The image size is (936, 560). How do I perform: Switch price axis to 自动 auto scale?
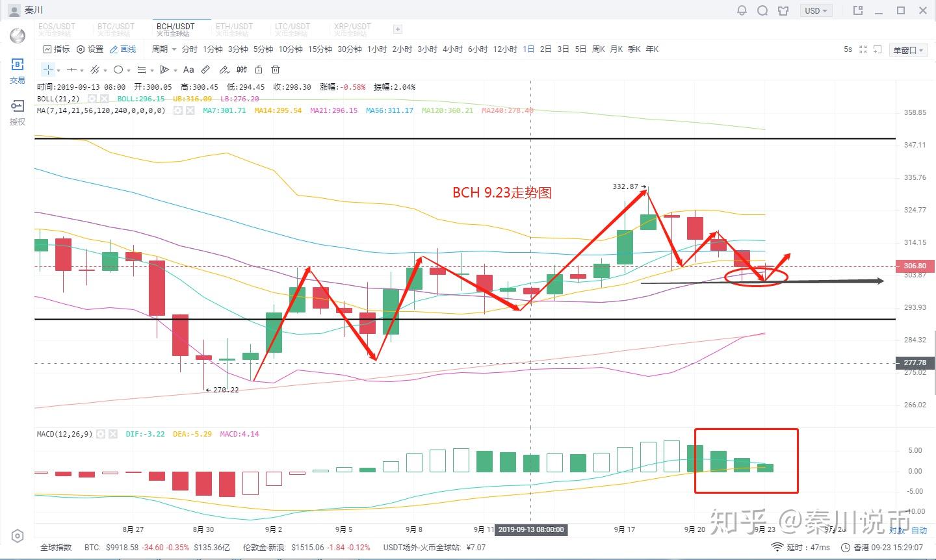click(919, 531)
